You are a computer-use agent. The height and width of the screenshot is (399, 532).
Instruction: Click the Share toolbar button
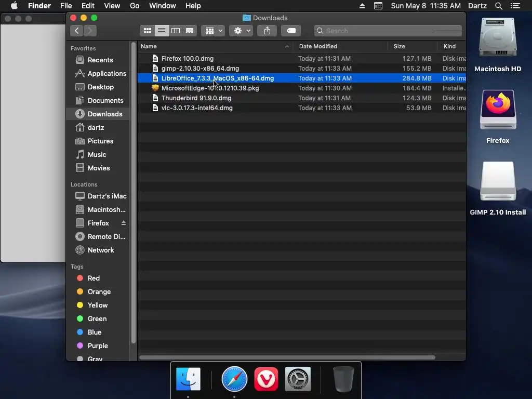(268, 31)
